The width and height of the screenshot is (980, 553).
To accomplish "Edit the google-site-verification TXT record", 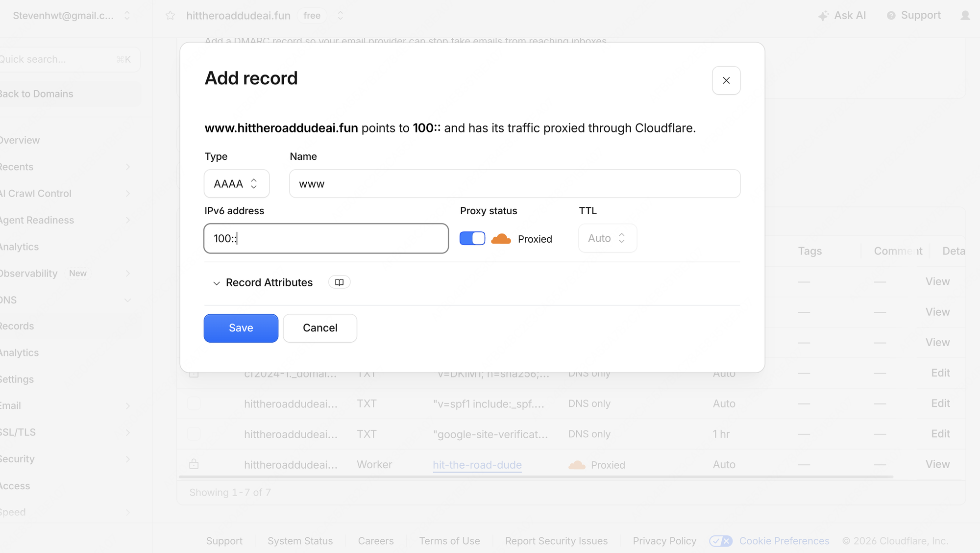I will click(940, 434).
